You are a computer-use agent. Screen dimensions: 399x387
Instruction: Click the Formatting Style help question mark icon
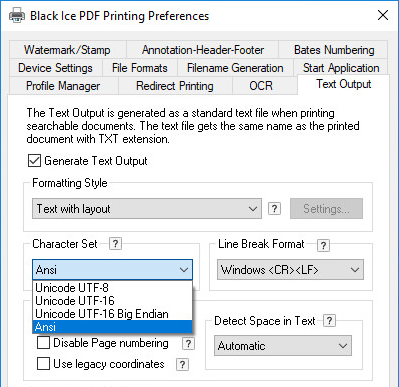pos(274,209)
